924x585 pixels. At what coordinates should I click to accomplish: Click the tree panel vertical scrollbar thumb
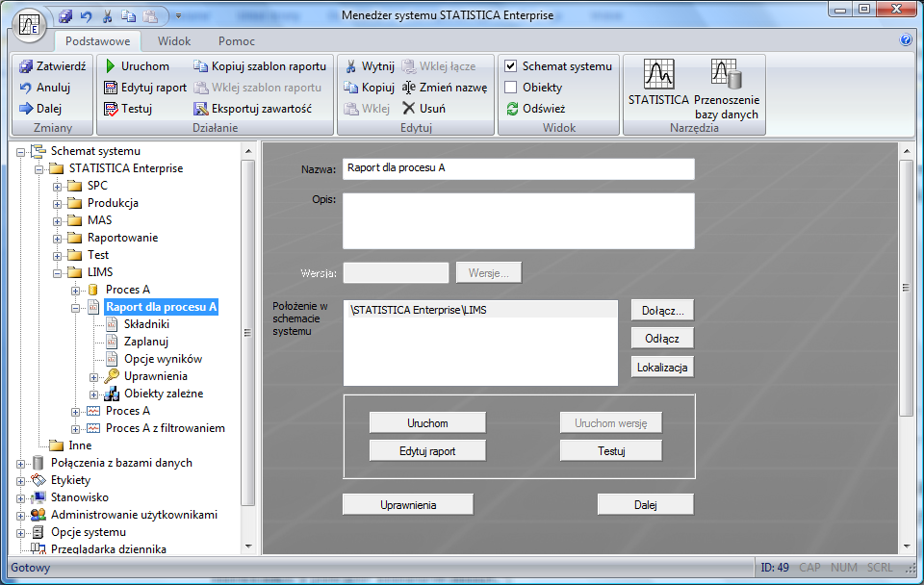248,333
